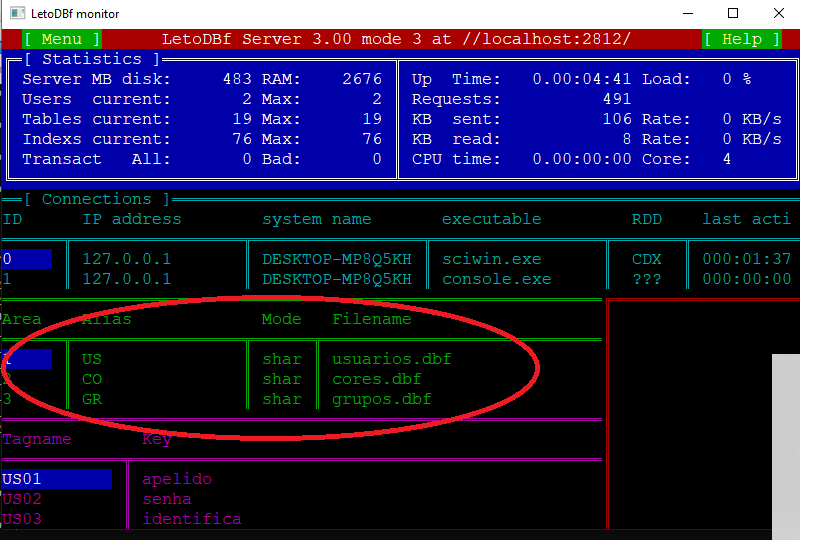Image resolution: width=819 pixels, height=540 pixels.
Task: Maximize the LetoDBf monitor window
Action: 733,14
